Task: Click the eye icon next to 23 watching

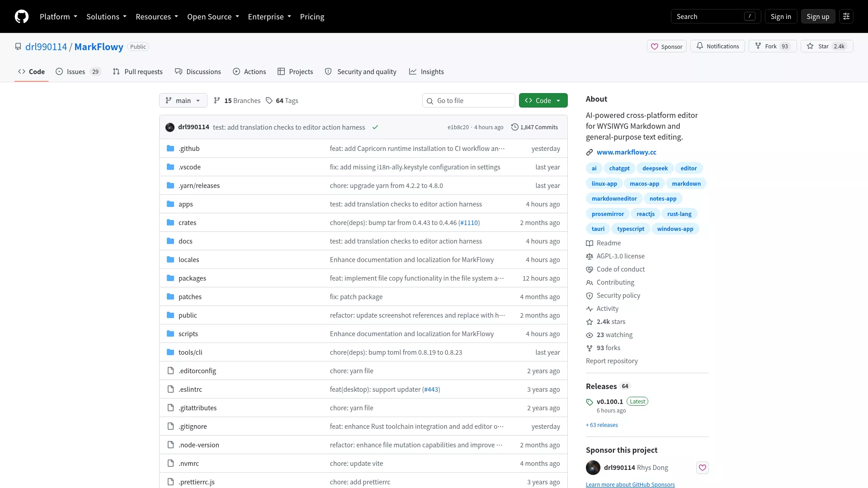Action: [590, 335]
